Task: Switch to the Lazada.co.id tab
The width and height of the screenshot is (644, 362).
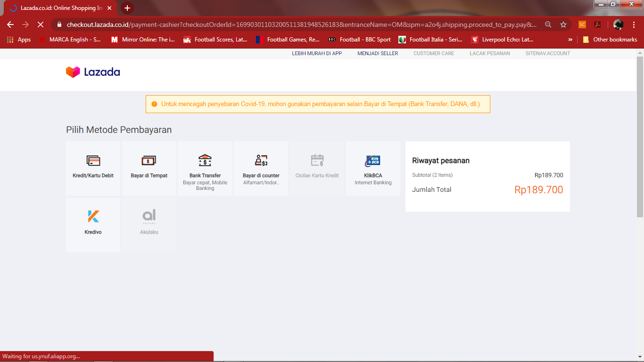Action: click(x=61, y=8)
